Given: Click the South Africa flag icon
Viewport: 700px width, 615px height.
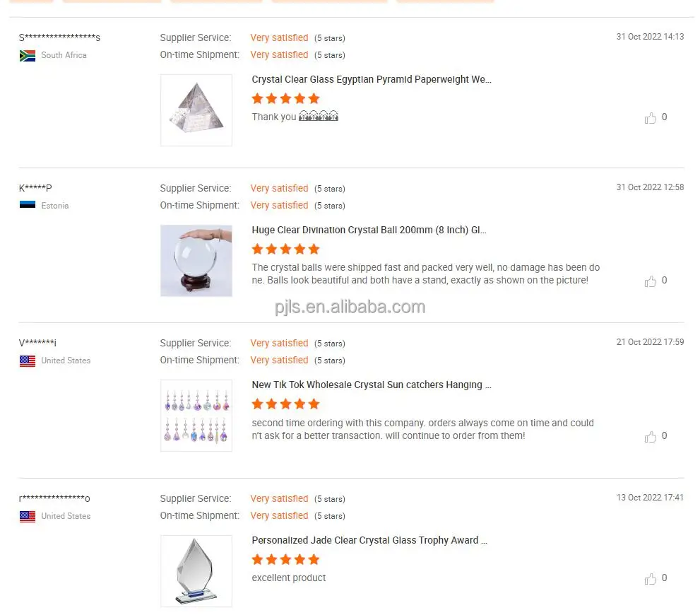Looking at the screenshot, I should (28, 56).
